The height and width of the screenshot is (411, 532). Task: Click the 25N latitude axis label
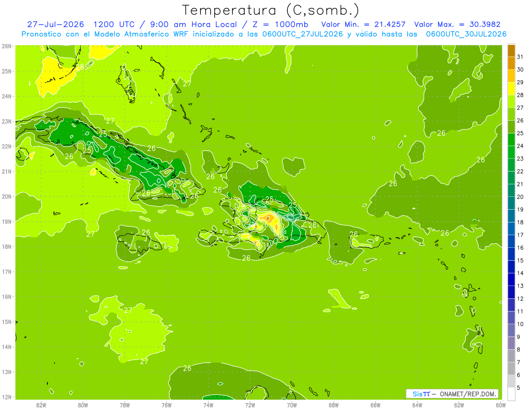pos(7,71)
